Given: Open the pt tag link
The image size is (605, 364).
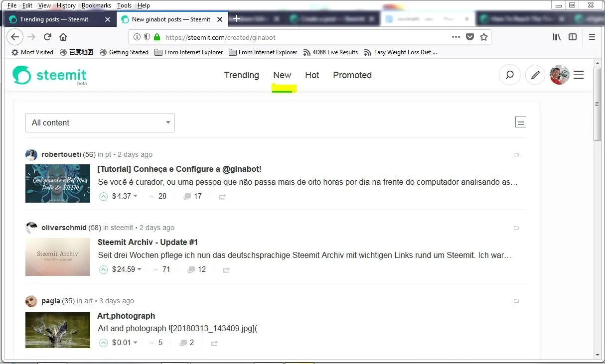Looking at the screenshot, I should pyautogui.click(x=108, y=154).
